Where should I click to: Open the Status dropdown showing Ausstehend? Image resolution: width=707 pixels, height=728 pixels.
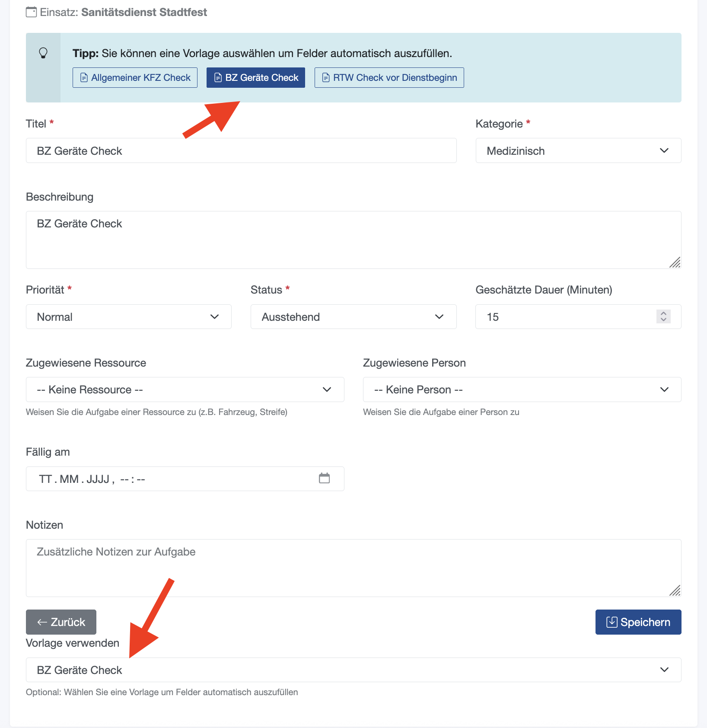(353, 317)
